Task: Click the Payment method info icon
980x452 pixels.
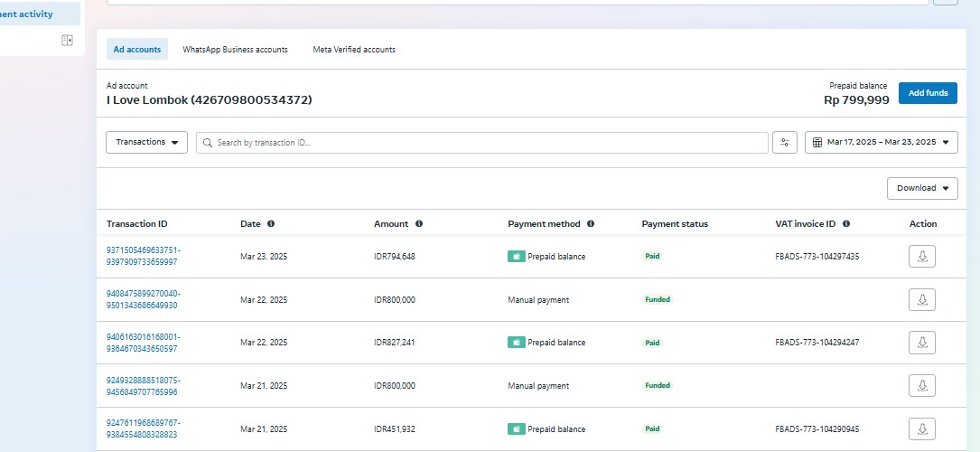Action: 591,224
